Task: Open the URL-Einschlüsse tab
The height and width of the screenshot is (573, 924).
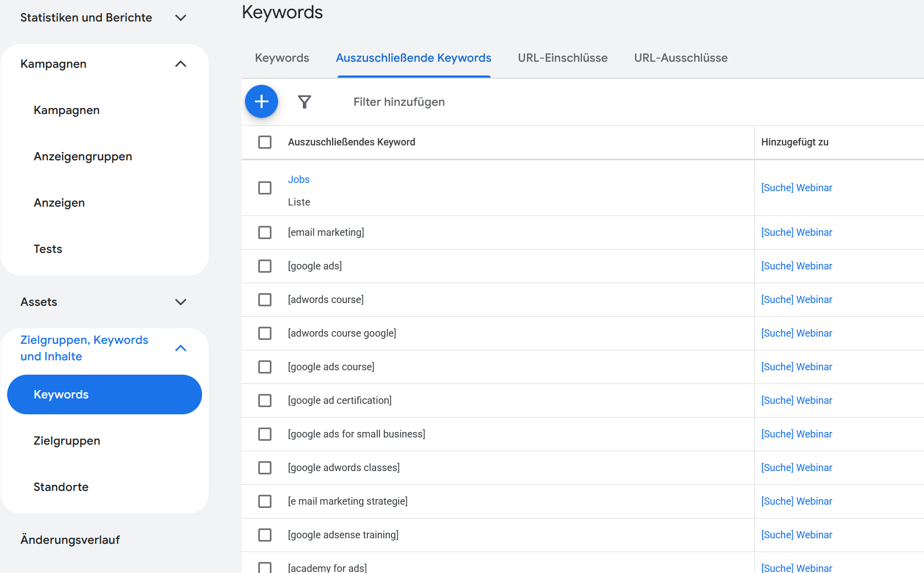Action: pyautogui.click(x=562, y=58)
